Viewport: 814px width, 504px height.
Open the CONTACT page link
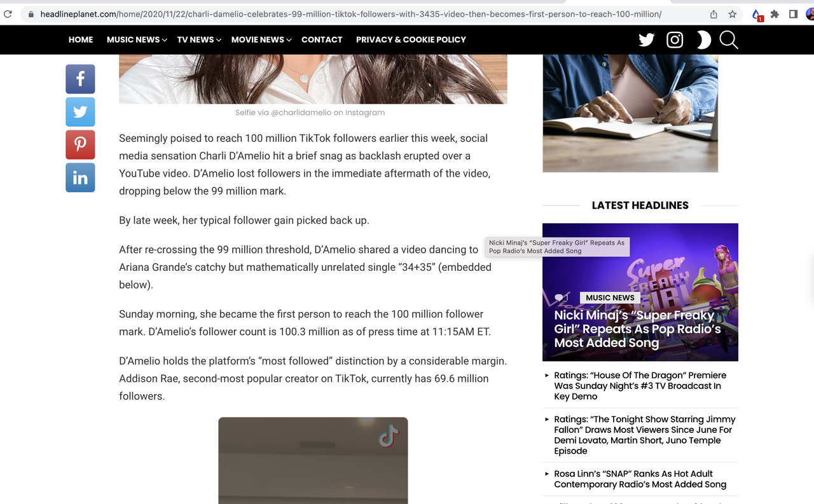322,39
